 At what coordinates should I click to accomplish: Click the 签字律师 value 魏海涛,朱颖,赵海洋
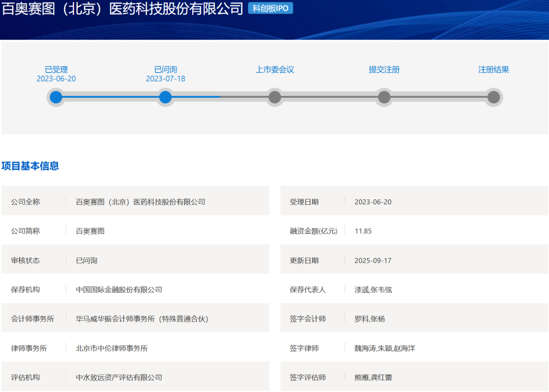[385, 348]
